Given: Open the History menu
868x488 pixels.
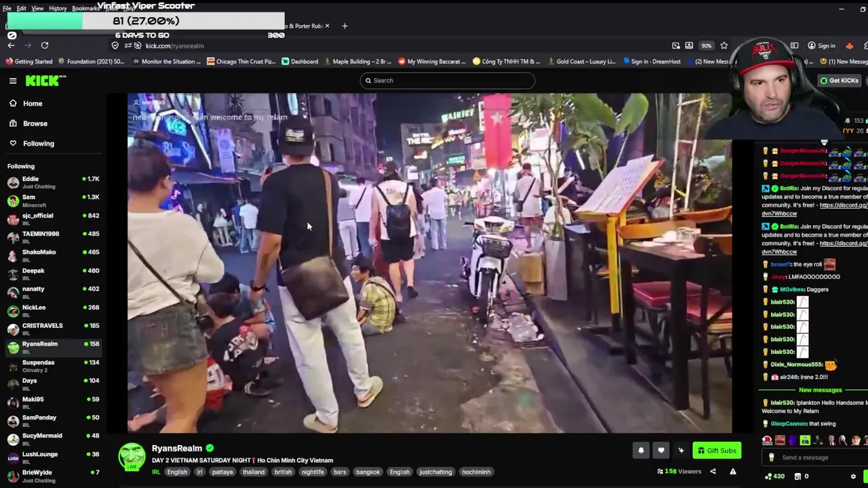Looking at the screenshot, I should click(x=58, y=8).
